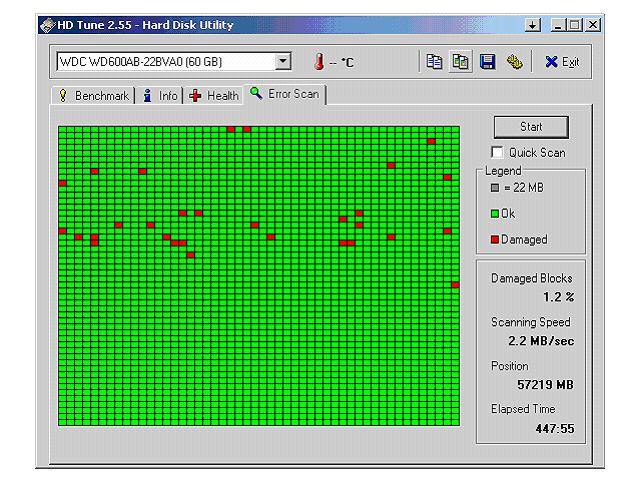Click the red Damaged legend square
The width and height of the screenshot is (640, 480).
tap(494, 239)
